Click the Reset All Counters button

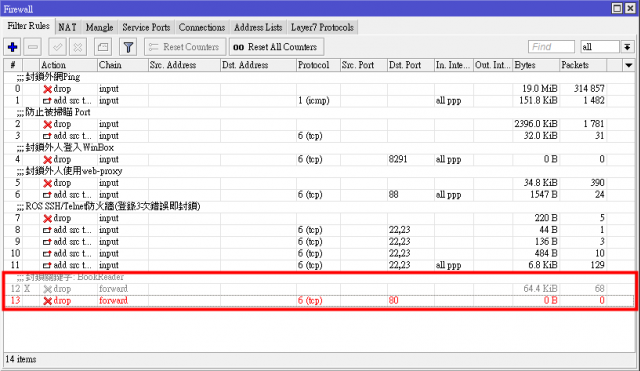point(276,47)
